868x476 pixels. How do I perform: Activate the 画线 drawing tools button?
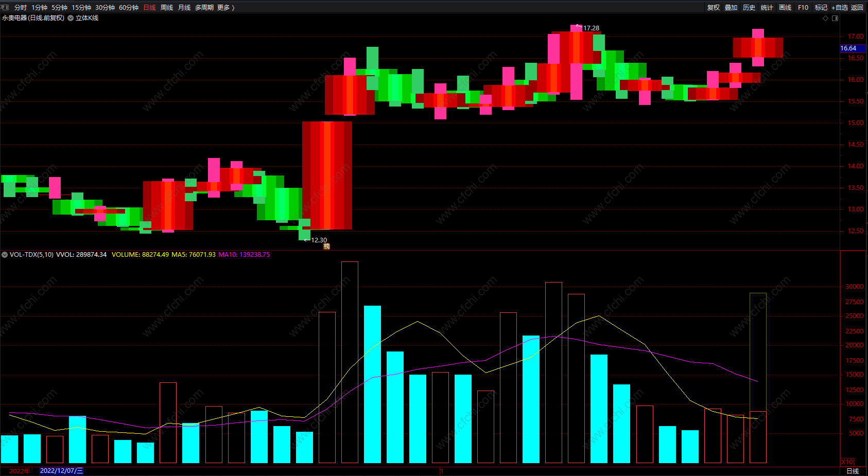[785, 8]
